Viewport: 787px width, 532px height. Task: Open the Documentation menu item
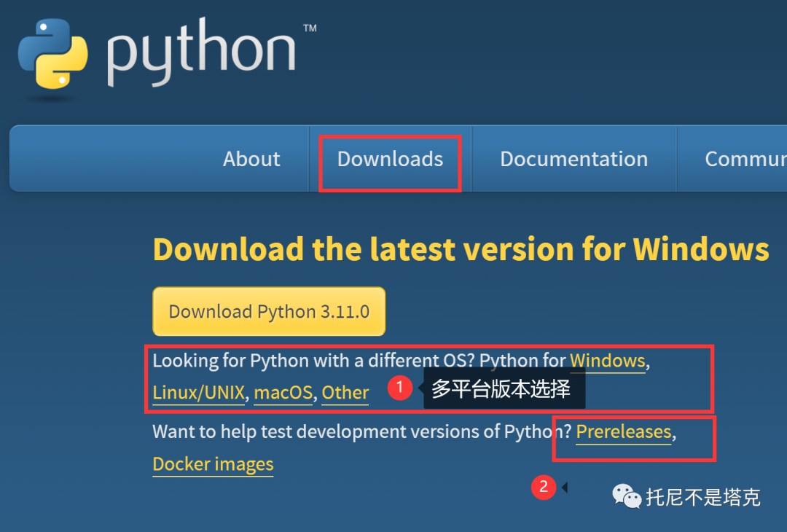(573, 159)
